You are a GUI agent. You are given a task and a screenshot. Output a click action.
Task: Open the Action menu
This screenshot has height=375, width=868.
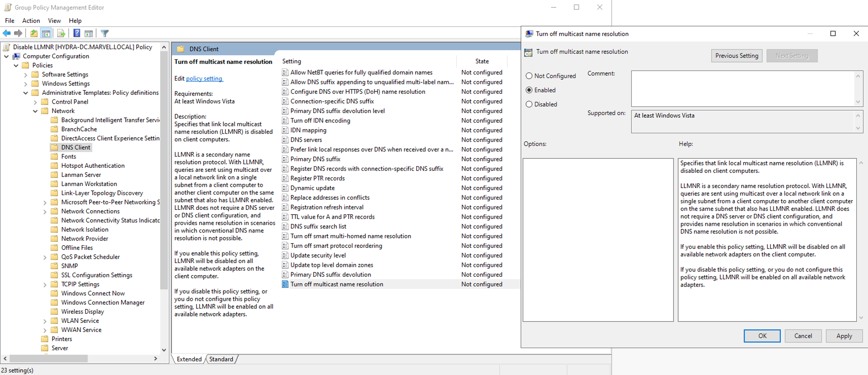tap(31, 21)
